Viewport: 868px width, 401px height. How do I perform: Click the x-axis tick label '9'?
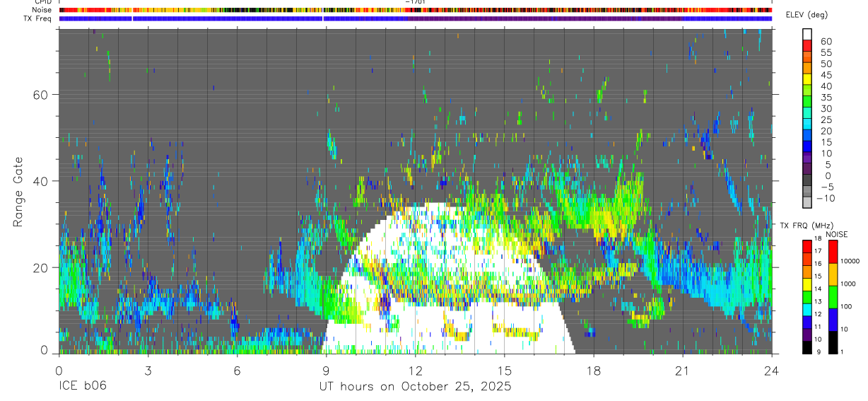point(326,371)
